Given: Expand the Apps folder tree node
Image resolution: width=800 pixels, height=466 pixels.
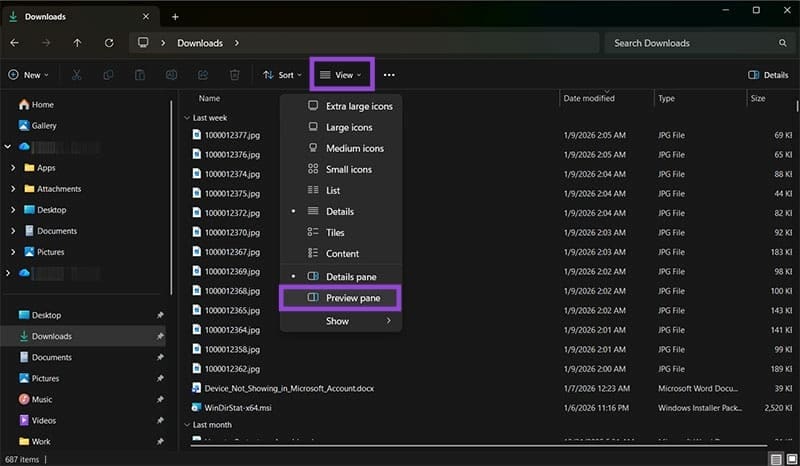Looking at the screenshot, I should tap(13, 167).
